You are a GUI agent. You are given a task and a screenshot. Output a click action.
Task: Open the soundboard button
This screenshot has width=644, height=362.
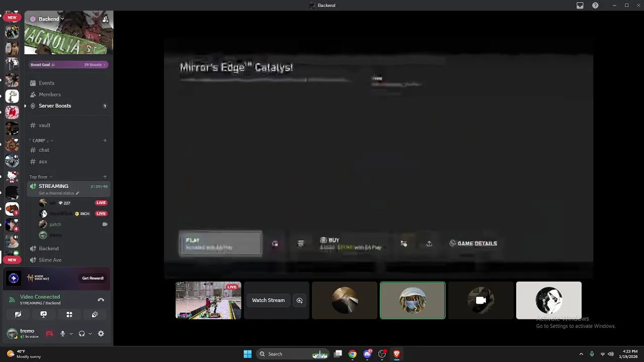click(95, 314)
